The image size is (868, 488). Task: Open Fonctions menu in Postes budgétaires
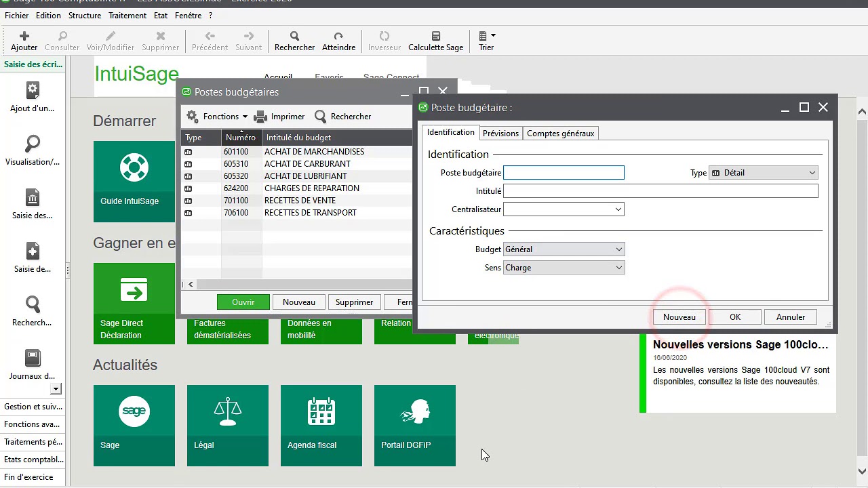[x=217, y=117]
